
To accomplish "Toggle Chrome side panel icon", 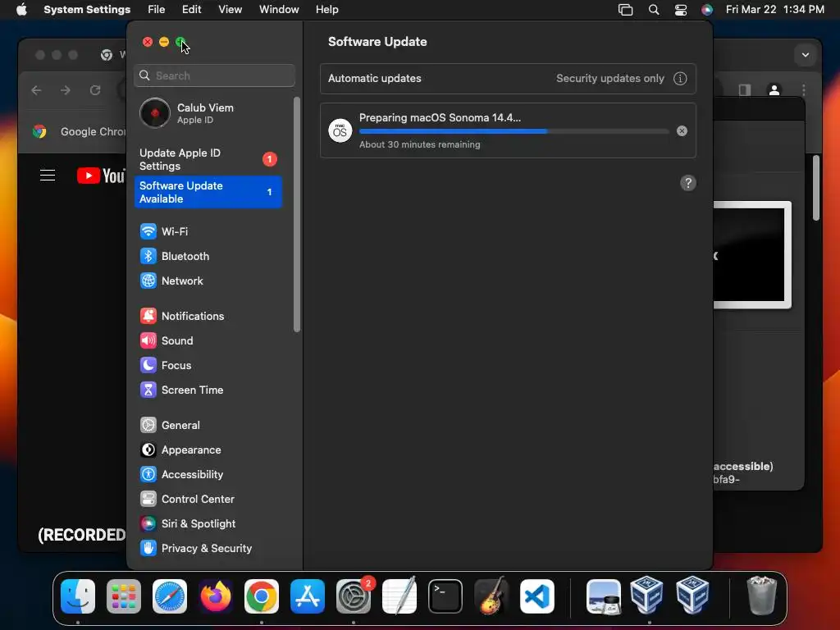I will point(745,90).
